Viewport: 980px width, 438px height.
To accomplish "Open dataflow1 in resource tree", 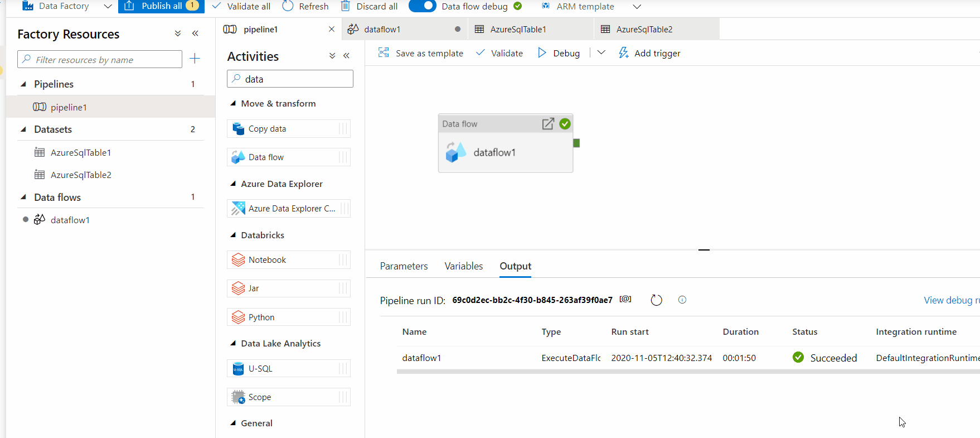I will [70, 220].
